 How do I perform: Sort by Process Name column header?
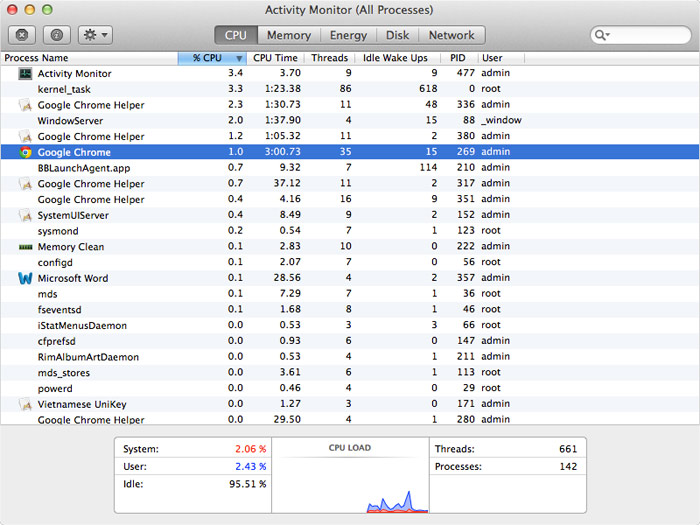point(89,58)
